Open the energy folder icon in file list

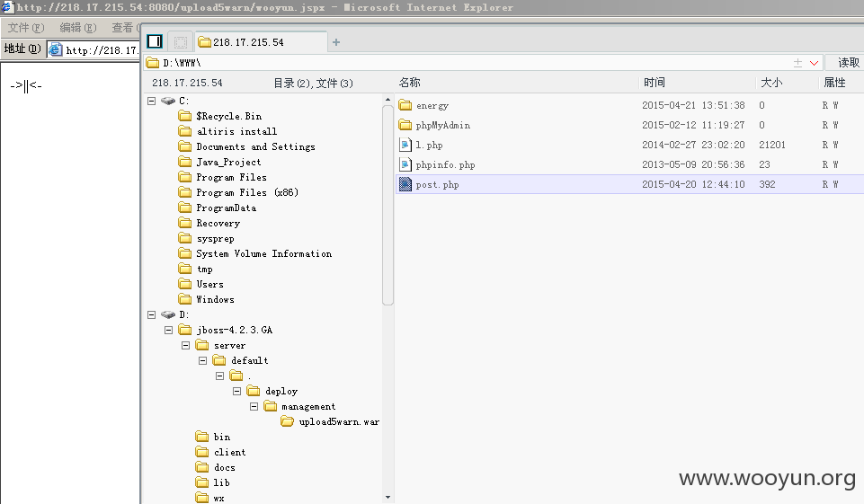pyautogui.click(x=405, y=104)
